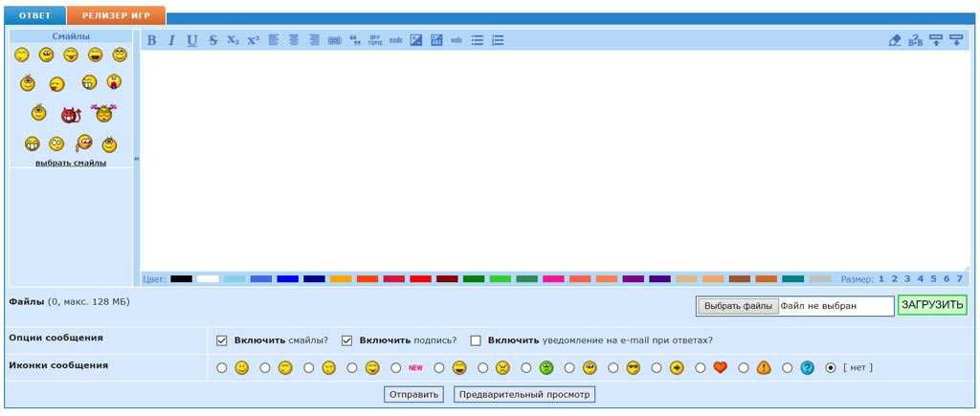Apply italic formatting
The height and width of the screenshot is (416, 980).
[171, 40]
